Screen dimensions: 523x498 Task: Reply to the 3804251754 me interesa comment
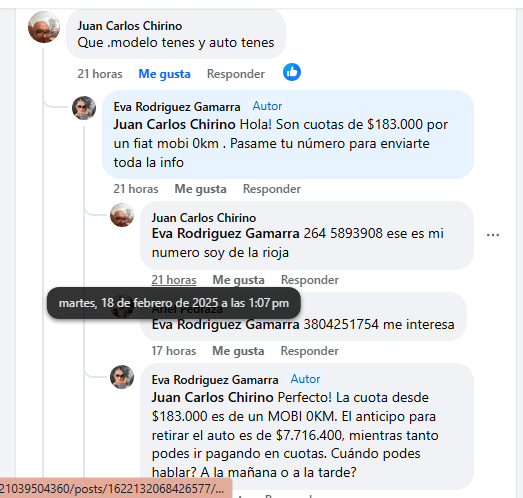(x=310, y=351)
